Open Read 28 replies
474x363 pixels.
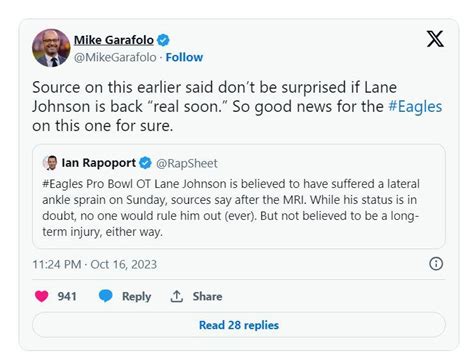[239, 325]
